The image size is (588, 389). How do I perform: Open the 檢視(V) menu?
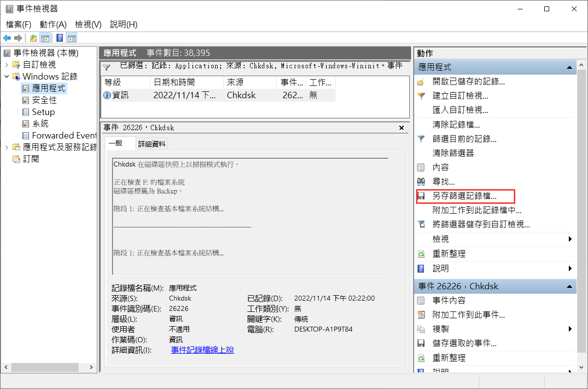click(88, 25)
